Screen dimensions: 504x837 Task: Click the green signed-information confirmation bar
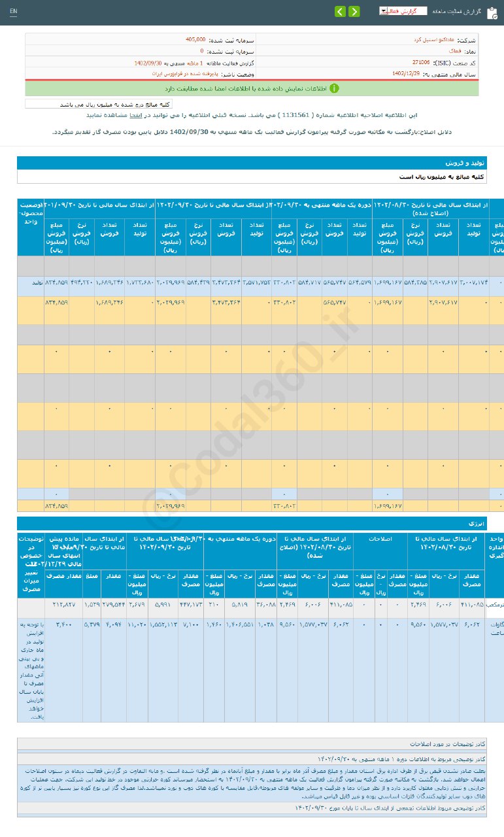coord(252,88)
